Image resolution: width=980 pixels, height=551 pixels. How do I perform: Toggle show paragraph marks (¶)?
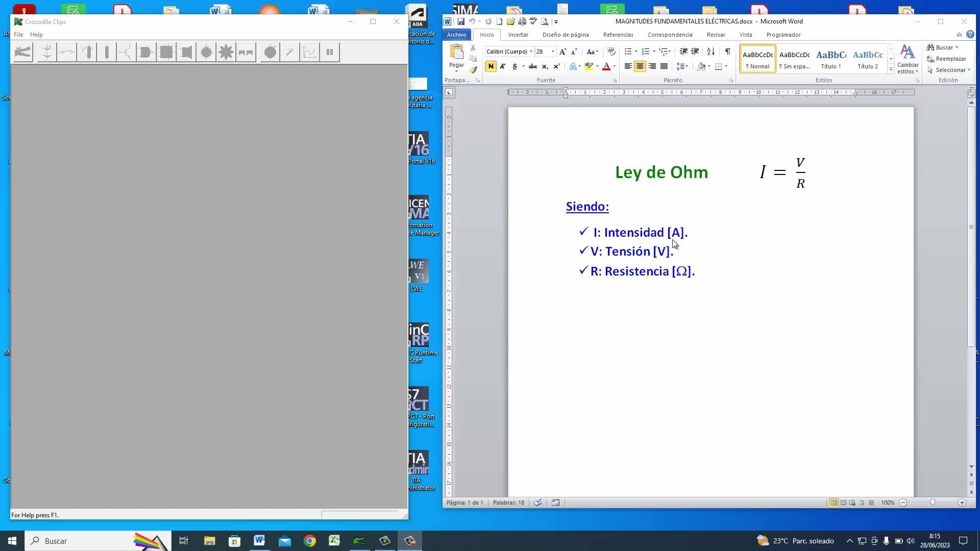tap(727, 52)
